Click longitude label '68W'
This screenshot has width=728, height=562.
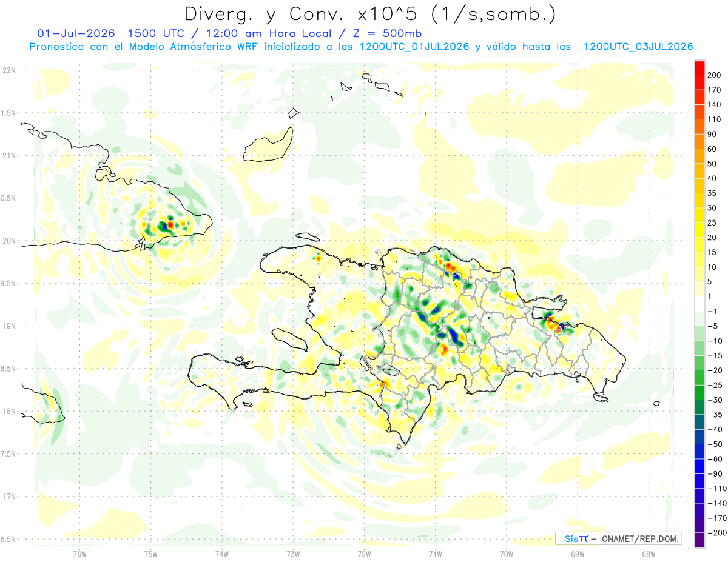649,553
